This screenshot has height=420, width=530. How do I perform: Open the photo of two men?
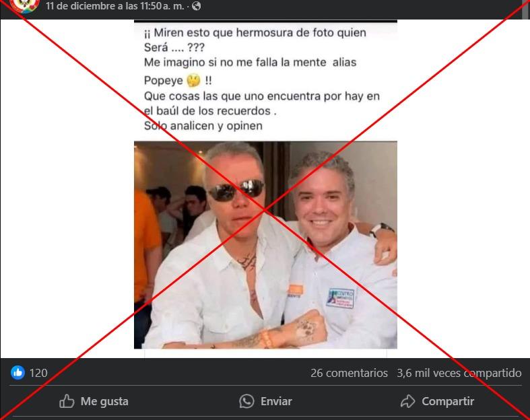[265, 245]
